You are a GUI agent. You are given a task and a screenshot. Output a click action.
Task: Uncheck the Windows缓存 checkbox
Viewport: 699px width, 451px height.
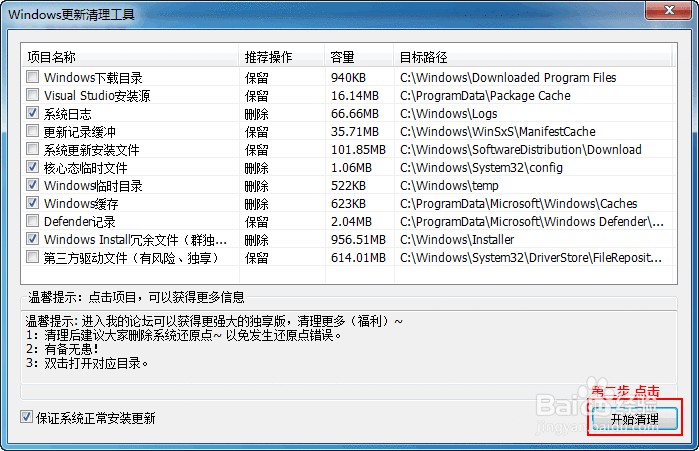click(x=32, y=203)
